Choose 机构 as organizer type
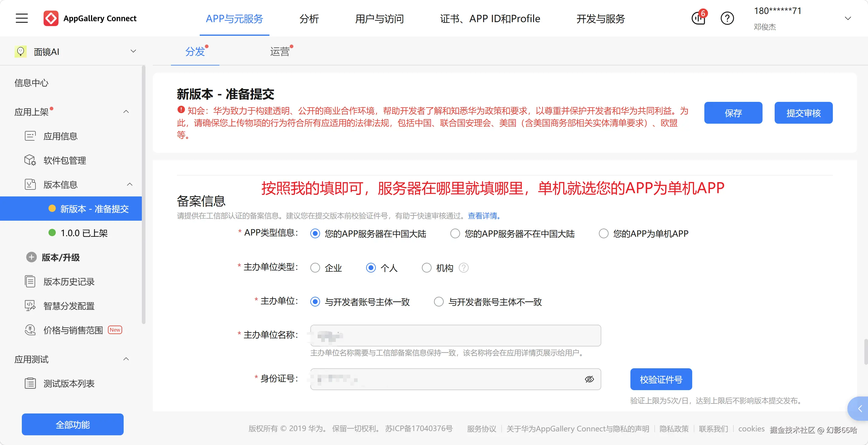 pyautogui.click(x=427, y=268)
